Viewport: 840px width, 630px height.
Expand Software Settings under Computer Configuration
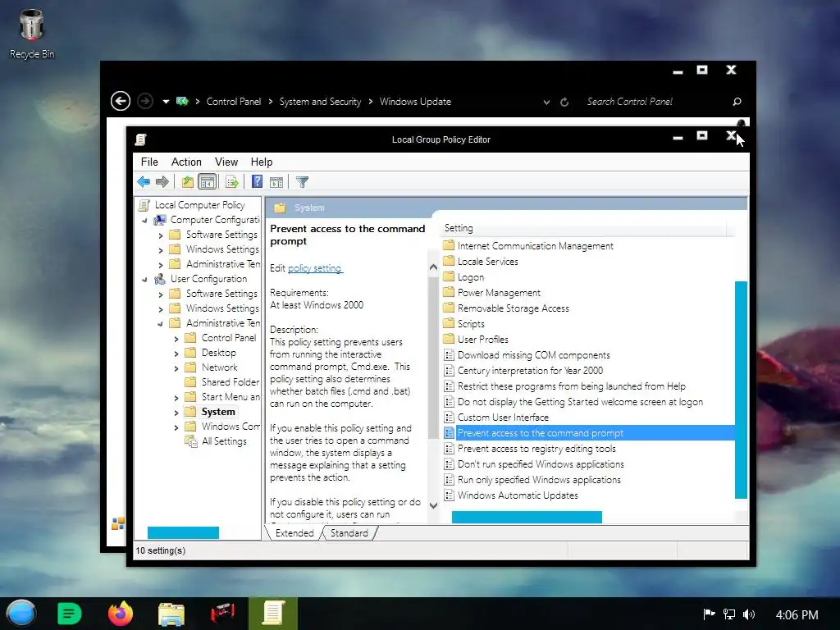(160, 235)
